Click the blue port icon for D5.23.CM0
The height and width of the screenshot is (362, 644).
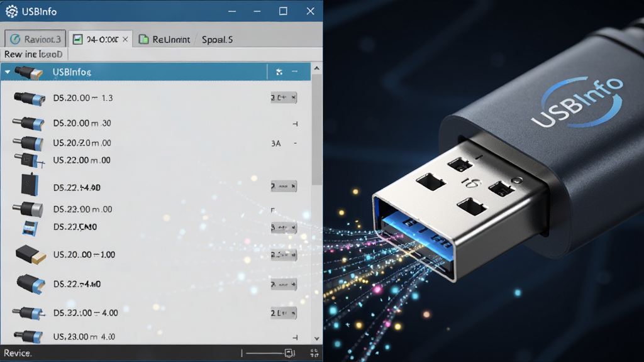[30, 228]
